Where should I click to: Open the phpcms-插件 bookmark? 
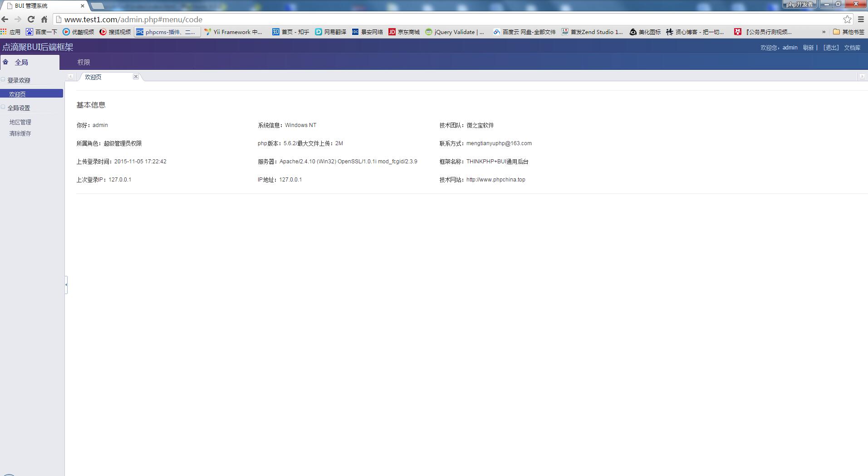pyautogui.click(x=167, y=32)
